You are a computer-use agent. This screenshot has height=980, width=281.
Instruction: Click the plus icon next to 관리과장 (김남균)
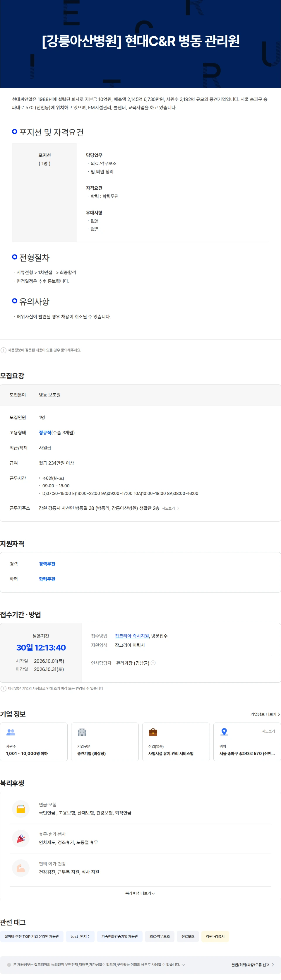coord(153,663)
